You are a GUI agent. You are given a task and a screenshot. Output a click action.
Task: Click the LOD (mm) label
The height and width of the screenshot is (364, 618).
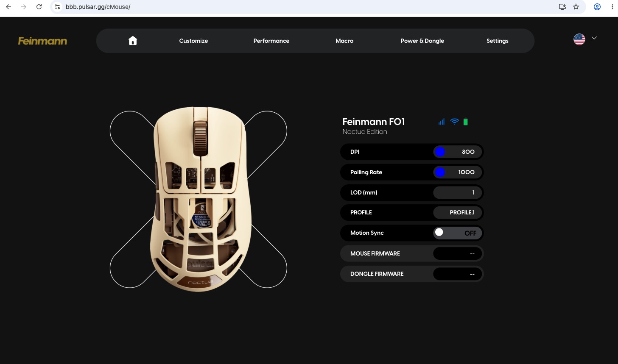click(364, 192)
